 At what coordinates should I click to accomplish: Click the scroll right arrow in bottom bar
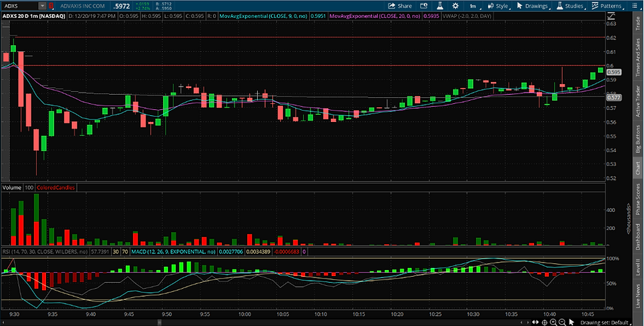click(x=527, y=322)
